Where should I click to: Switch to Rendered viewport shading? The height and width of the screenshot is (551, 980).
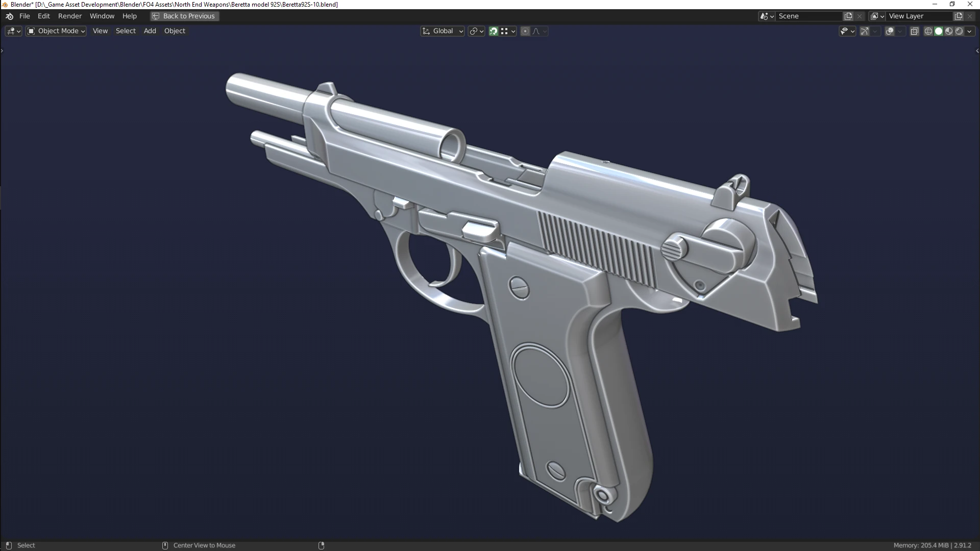point(959,31)
